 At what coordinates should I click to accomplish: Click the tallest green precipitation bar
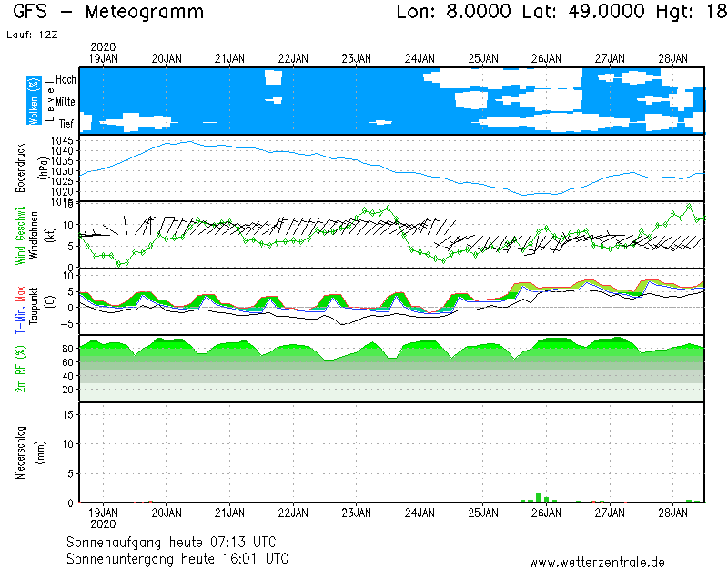coord(539,497)
